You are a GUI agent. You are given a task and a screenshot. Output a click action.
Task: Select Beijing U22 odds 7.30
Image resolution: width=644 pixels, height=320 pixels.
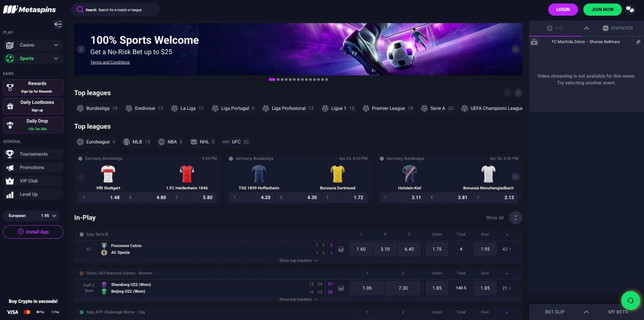pos(403,288)
